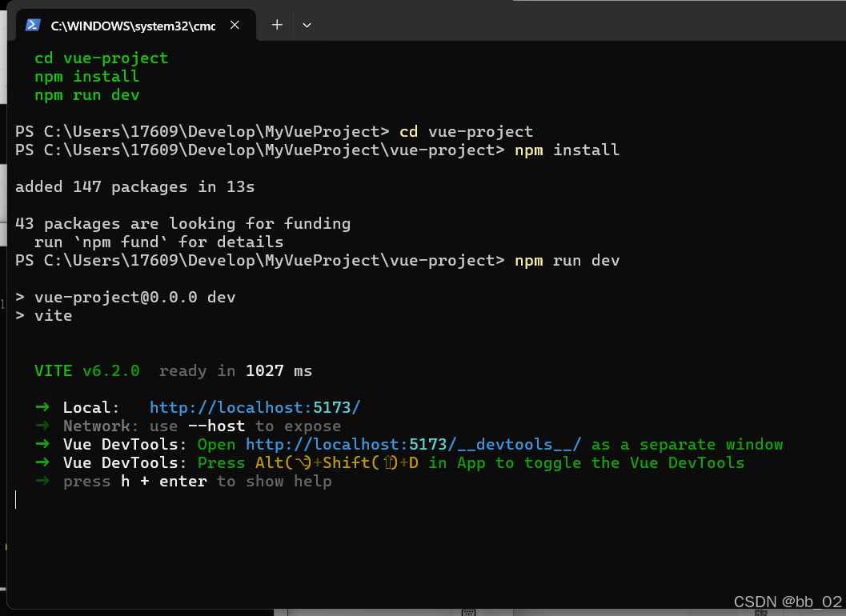Viewport: 846px width, 616px height.
Task: Click the '> vue-project@0.0.0 dev' line
Action: click(125, 298)
